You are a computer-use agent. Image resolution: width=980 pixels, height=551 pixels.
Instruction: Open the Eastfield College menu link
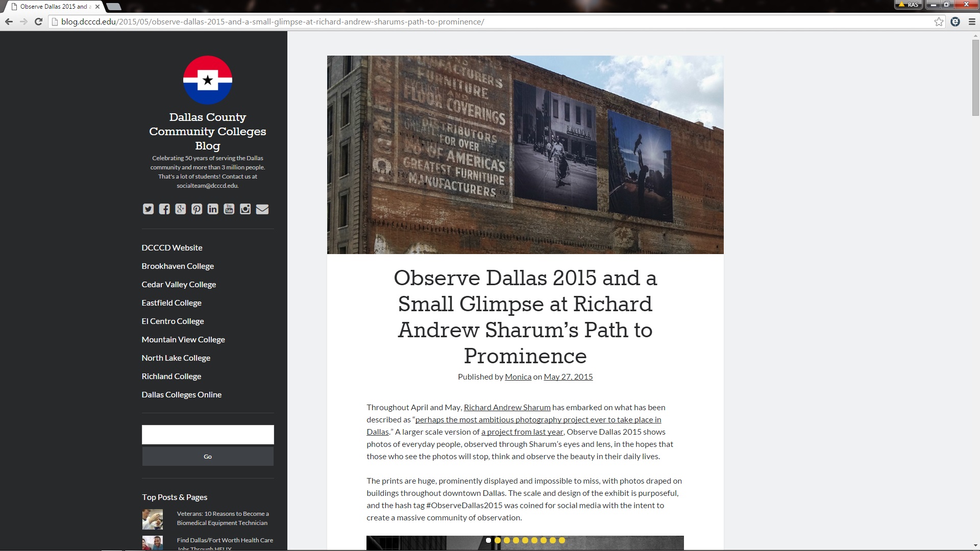click(x=171, y=303)
